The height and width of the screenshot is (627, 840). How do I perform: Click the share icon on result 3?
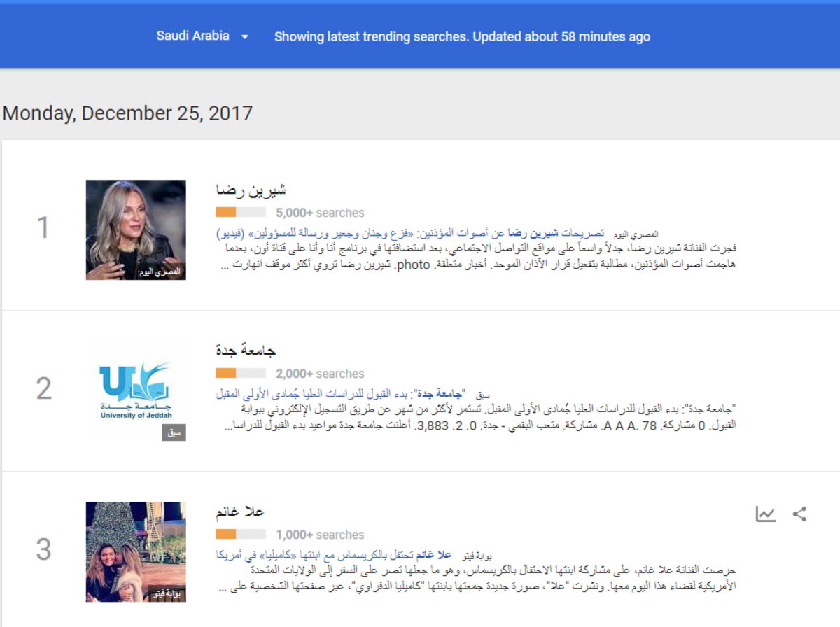tap(799, 514)
